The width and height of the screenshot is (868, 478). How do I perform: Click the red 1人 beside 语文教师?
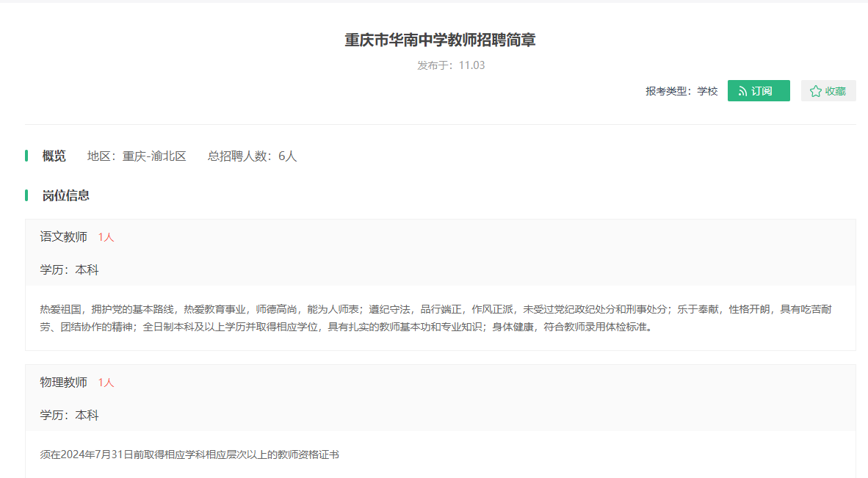click(x=106, y=237)
